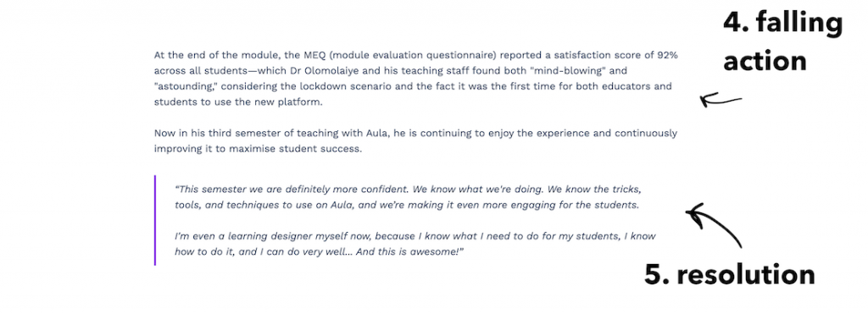The height and width of the screenshot is (314, 868).
Task: Click the arrow pointing at the first paragraph
Action: click(x=721, y=100)
